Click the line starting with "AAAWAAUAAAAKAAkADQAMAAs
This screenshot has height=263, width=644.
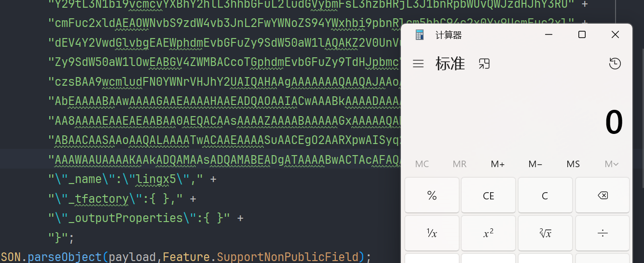click(224, 159)
